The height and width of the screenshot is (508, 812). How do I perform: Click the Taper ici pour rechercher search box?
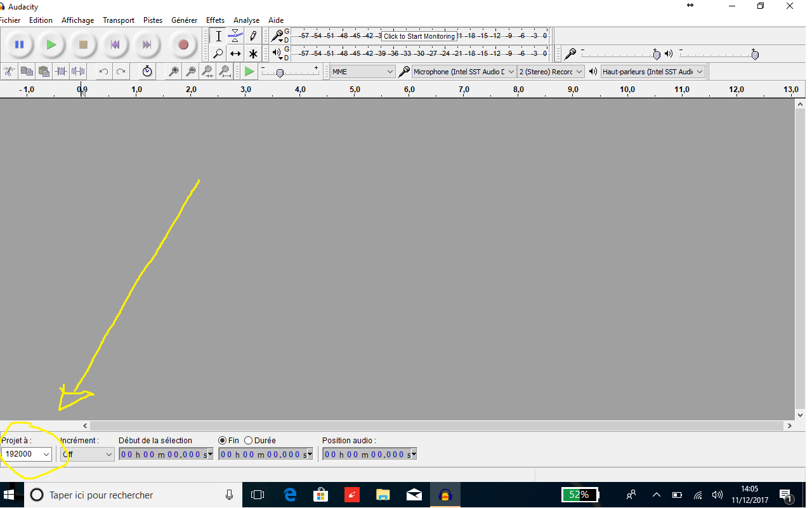point(133,495)
